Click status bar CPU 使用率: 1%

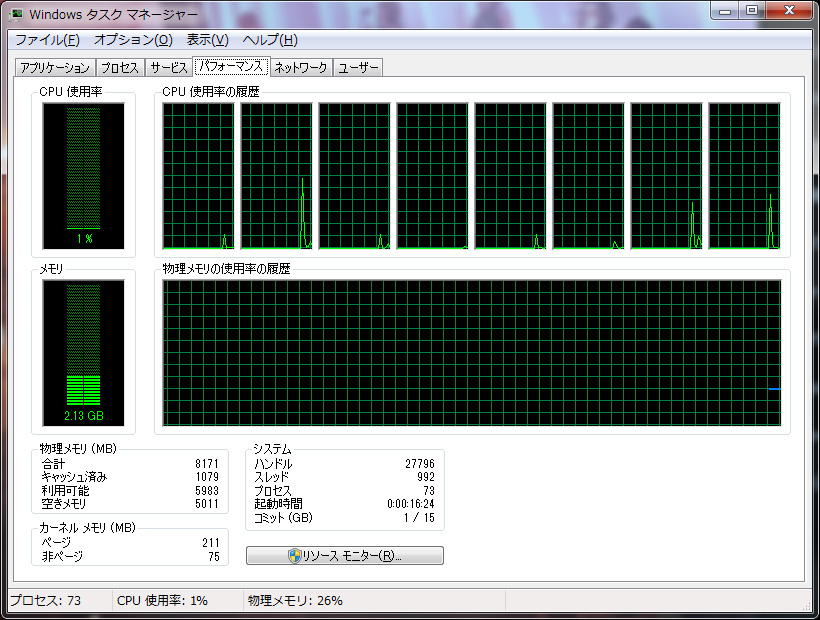[x=162, y=601]
